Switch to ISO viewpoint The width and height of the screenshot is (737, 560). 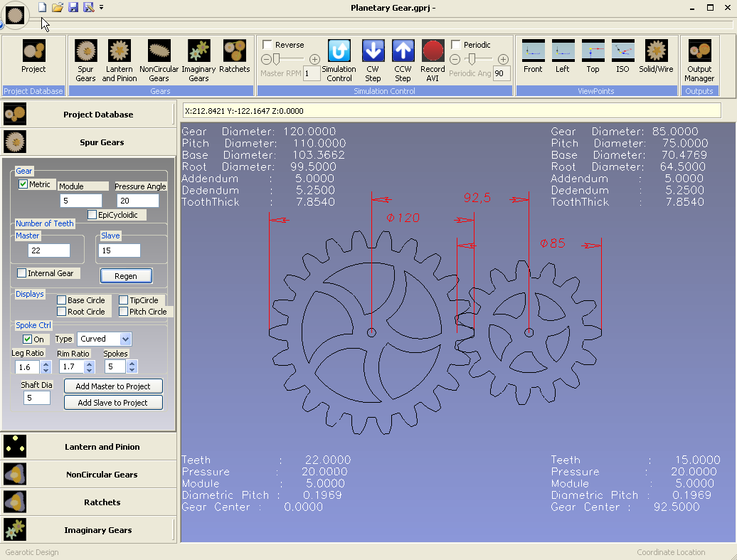pyautogui.click(x=622, y=57)
